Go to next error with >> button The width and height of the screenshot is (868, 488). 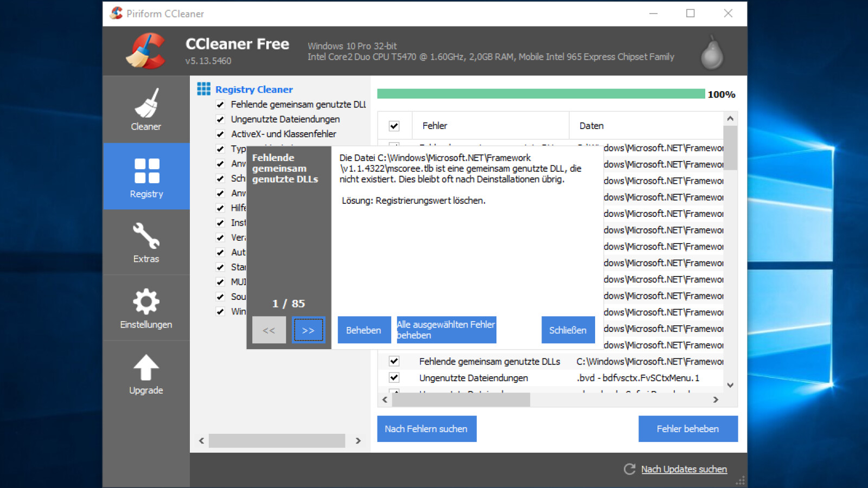click(x=308, y=330)
